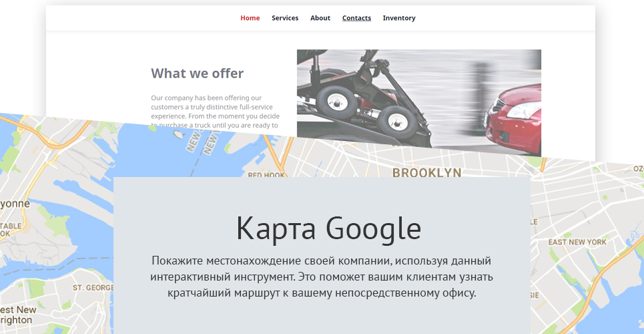Open the Contacts menu link
Image resolution: width=644 pixels, height=334 pixels.
tap(356, 18)
